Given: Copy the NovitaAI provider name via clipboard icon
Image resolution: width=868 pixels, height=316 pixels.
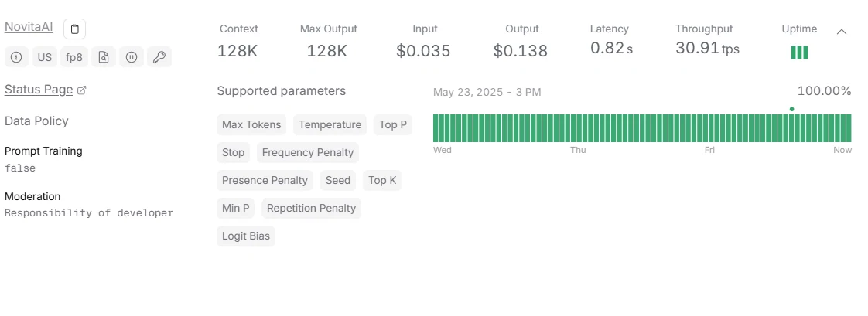Looking at the screenshot, I should [x=75, y=29].
